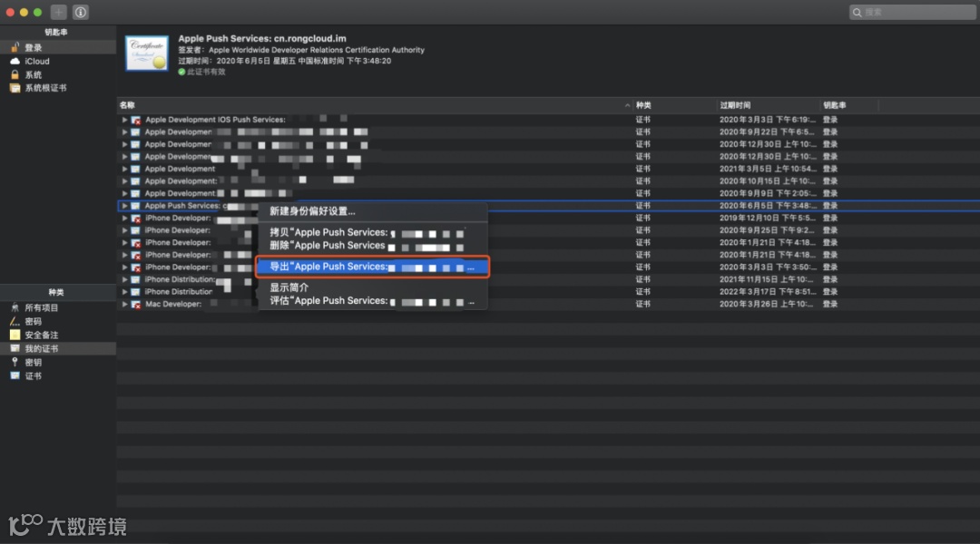
Task: Sort the list by the 名称 column header
Action: tap(374, 105)
